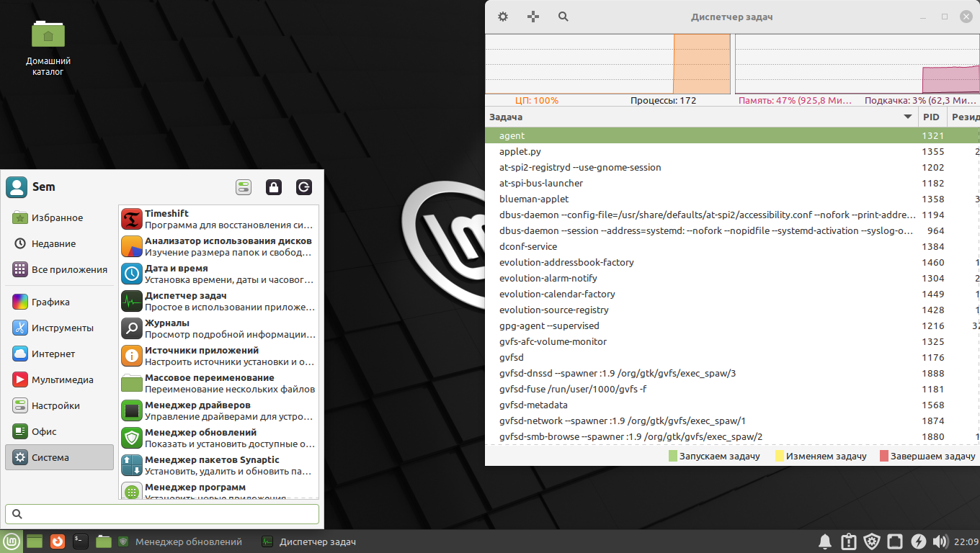This screenshot has width=980, height=553.
Task: Switch to Менеджер обновлений in the taskbar
Action: pyautogui.click(x=180, y=541)
